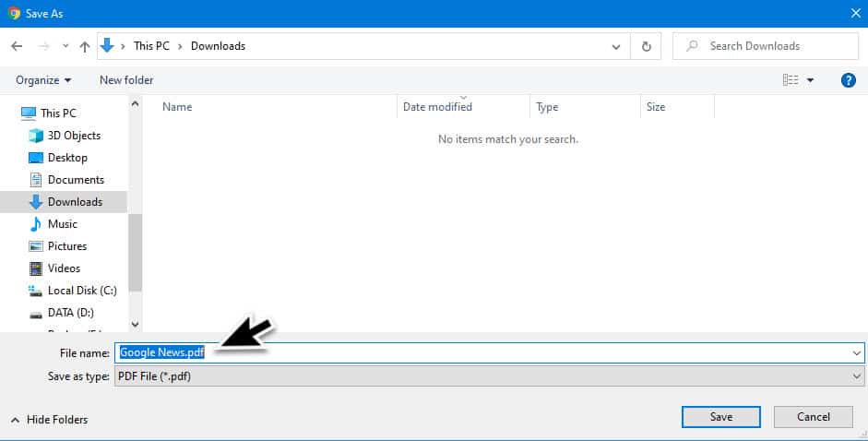Open DATA (D:) drive in sidebar
Image resolution: width=868 pixels, height=441 pixels.
click(71, 313)
